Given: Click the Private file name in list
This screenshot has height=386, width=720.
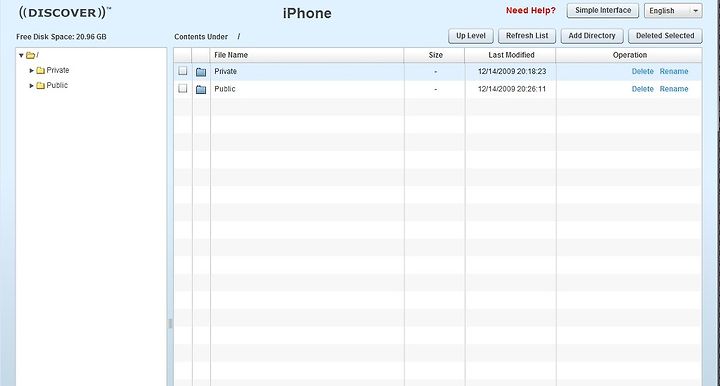Looking at the screenshot, I should click(x=225, y=72).
